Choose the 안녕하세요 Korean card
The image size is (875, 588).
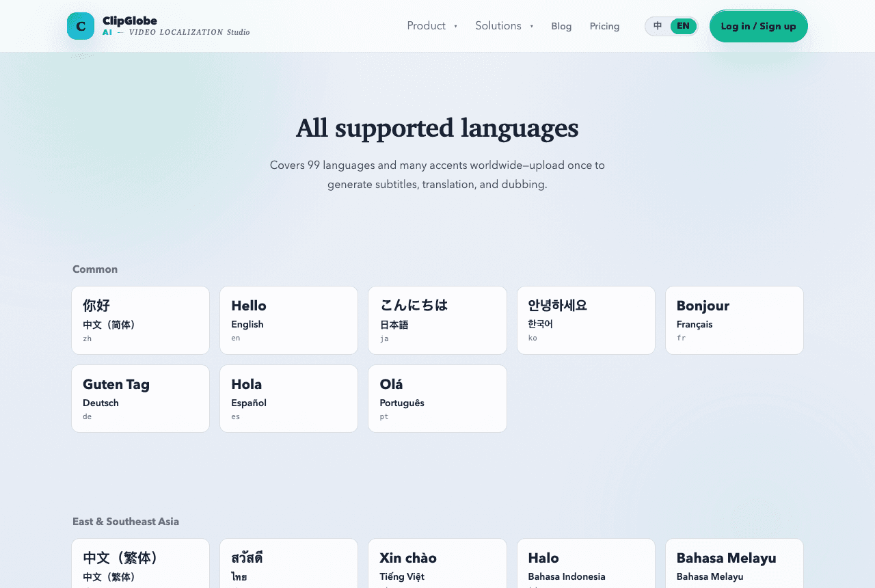click(x=586, y=320)
